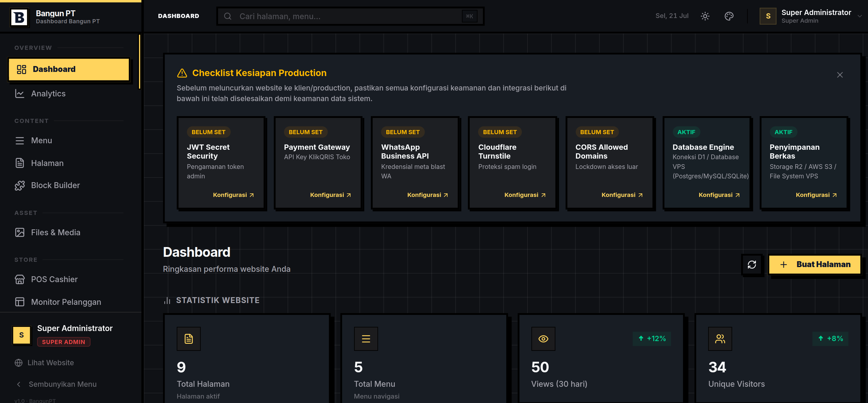Open Konfigurasi for Payment Gateway
Viewport: 868px width, 403px height.
[330, 195]
